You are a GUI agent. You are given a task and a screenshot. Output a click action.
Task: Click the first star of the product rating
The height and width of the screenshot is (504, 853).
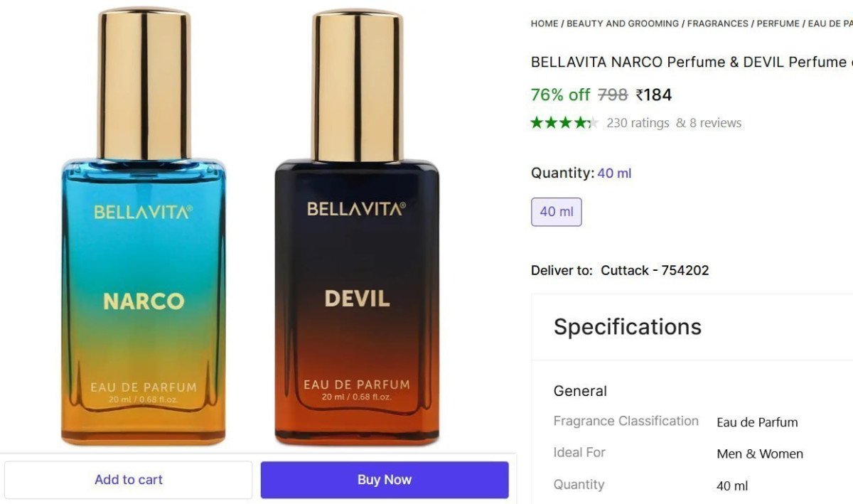pyautogui.click(x=537, y=122)
